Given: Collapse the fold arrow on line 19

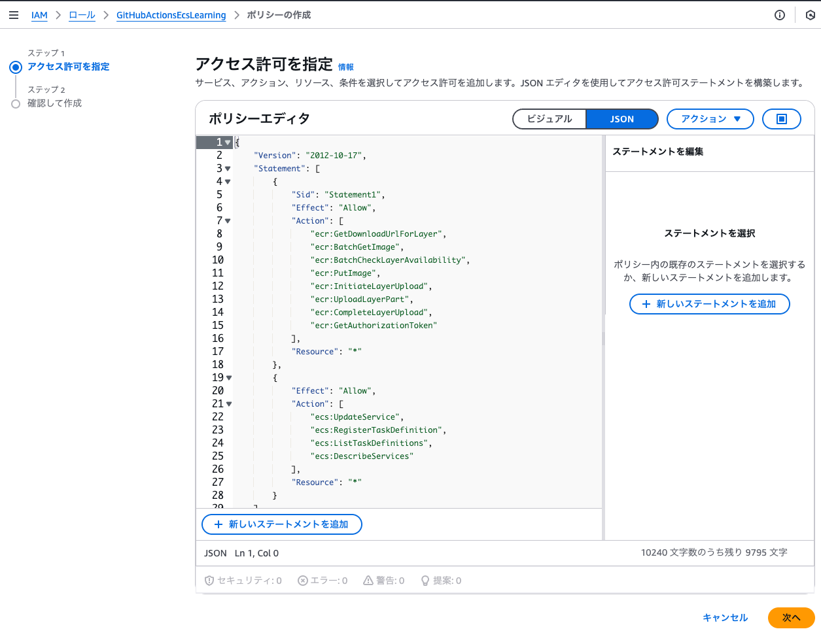Looking at the screenshot, I should point(229,378).
